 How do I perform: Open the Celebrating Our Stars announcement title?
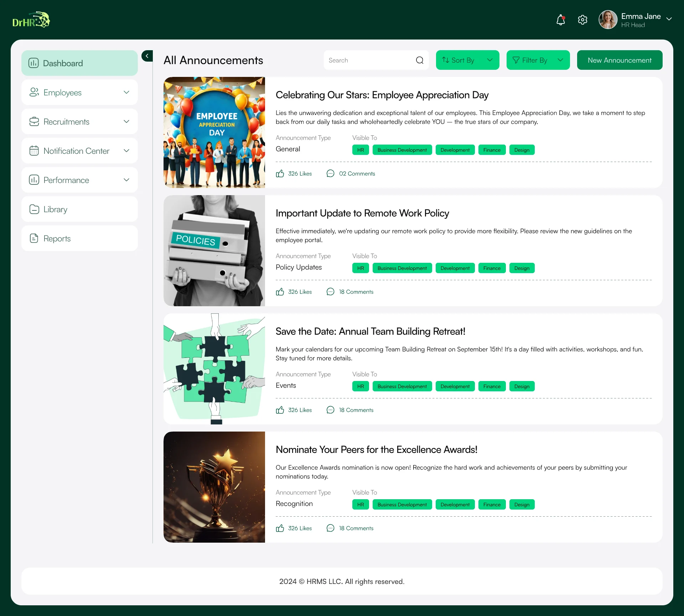click(382, 95)
